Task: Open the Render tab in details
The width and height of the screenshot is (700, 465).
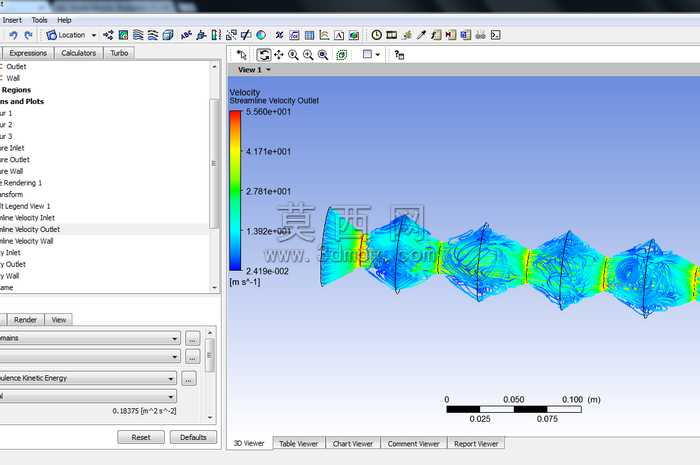Action: pos(25,320)
